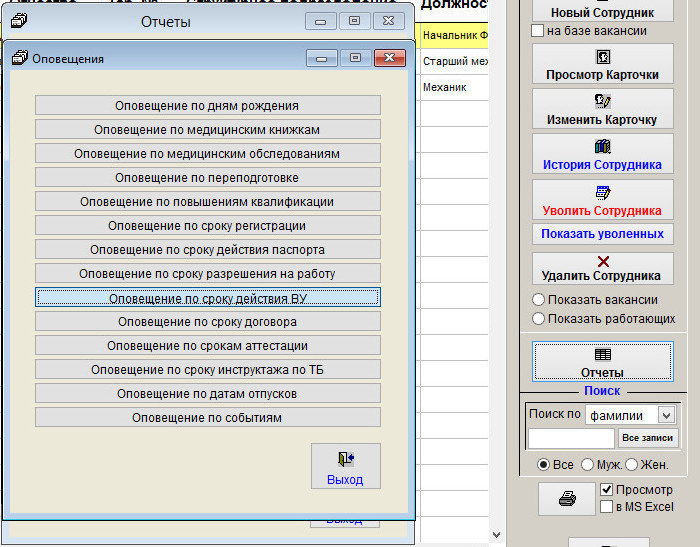Click the printer icon button

(x=567, y=499)
